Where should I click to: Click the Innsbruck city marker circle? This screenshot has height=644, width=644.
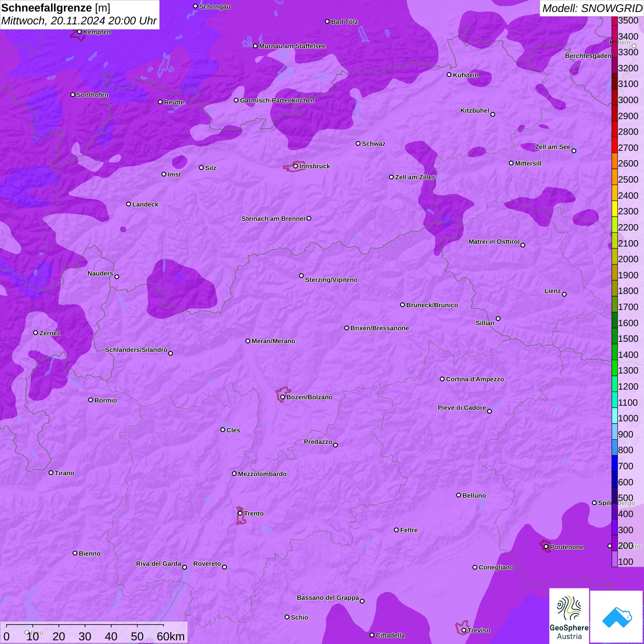295,166
